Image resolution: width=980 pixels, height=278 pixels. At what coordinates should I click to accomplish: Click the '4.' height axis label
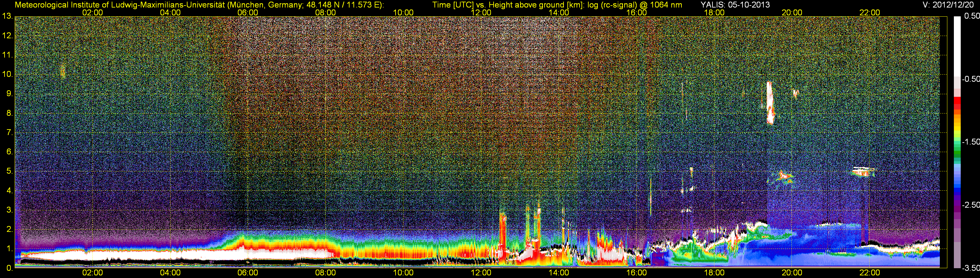coord(9,191)
